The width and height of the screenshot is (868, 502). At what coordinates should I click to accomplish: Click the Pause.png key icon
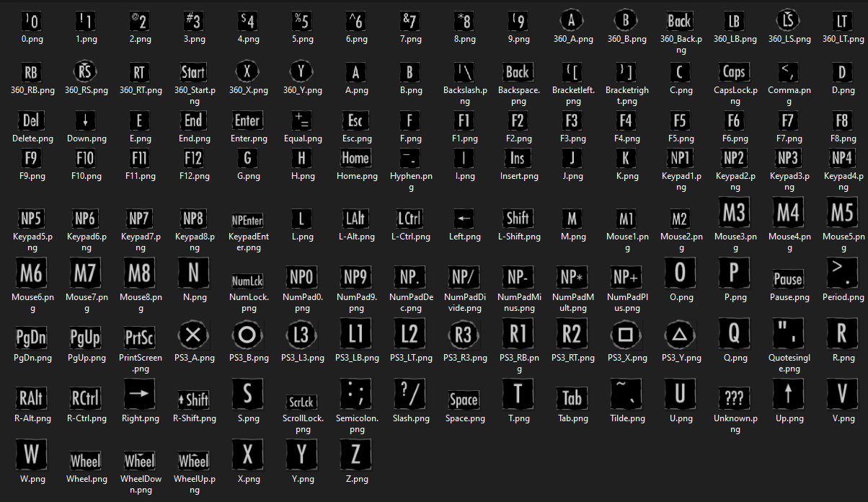788,279
